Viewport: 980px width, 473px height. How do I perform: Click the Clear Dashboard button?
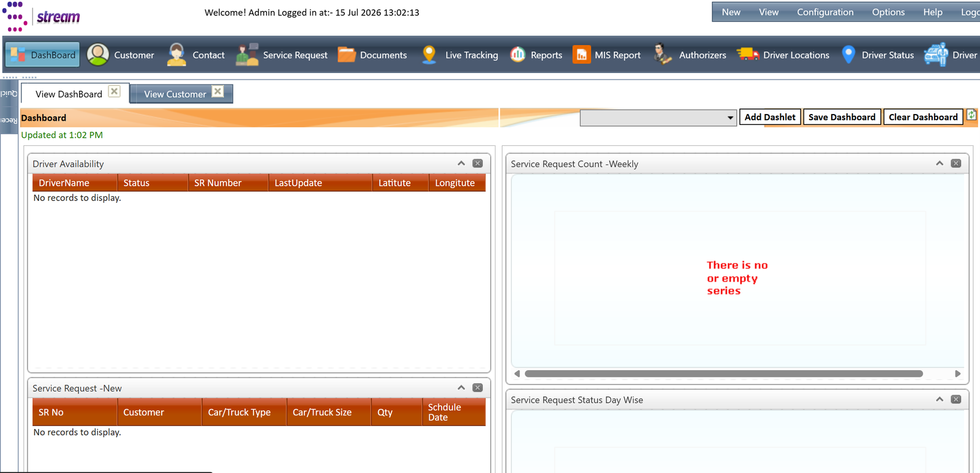click(923, 117)
